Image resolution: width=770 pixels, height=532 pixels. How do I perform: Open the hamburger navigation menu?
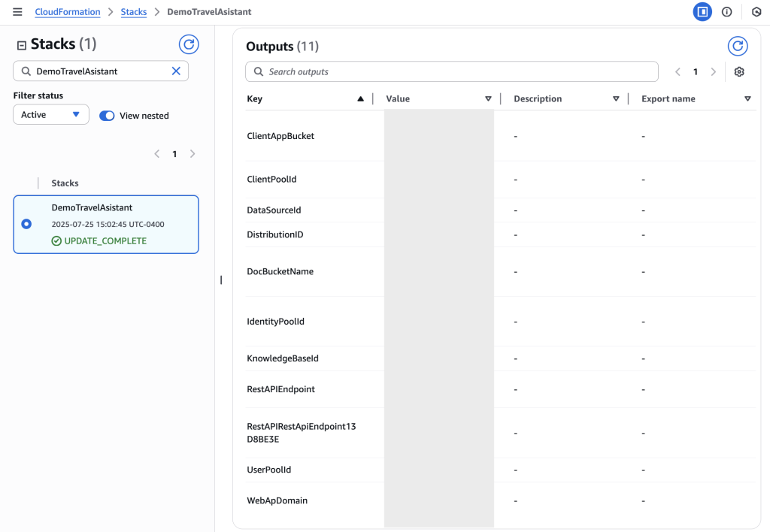click(17, 12)
